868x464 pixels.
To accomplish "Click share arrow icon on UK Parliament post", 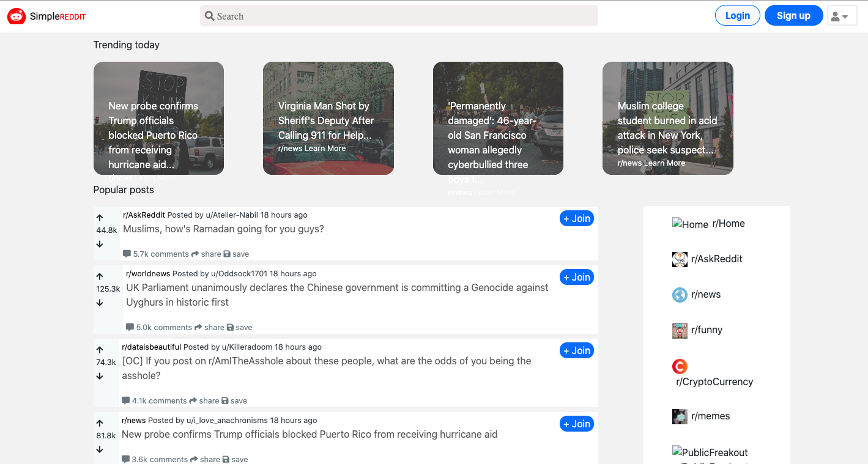I will tap(198, 327).
